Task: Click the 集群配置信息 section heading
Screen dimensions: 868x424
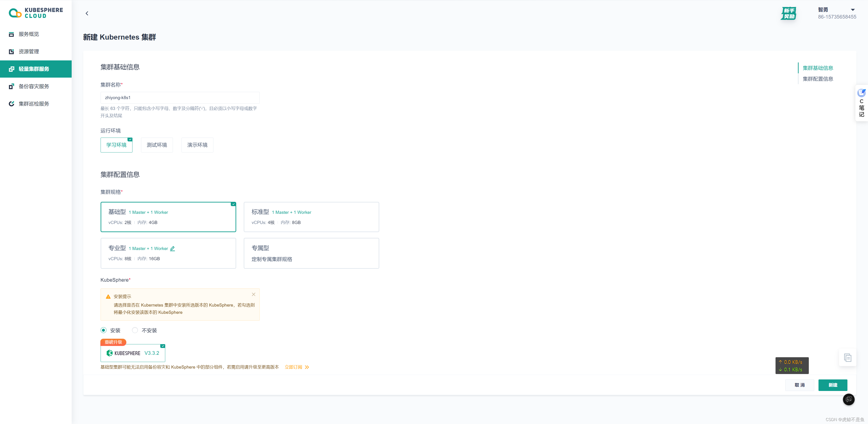Action: click(120, 174)
